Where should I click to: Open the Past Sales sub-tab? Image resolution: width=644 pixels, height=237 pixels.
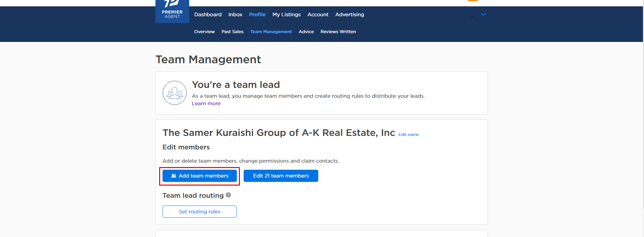pyautogui.click(x=232, y=32)
